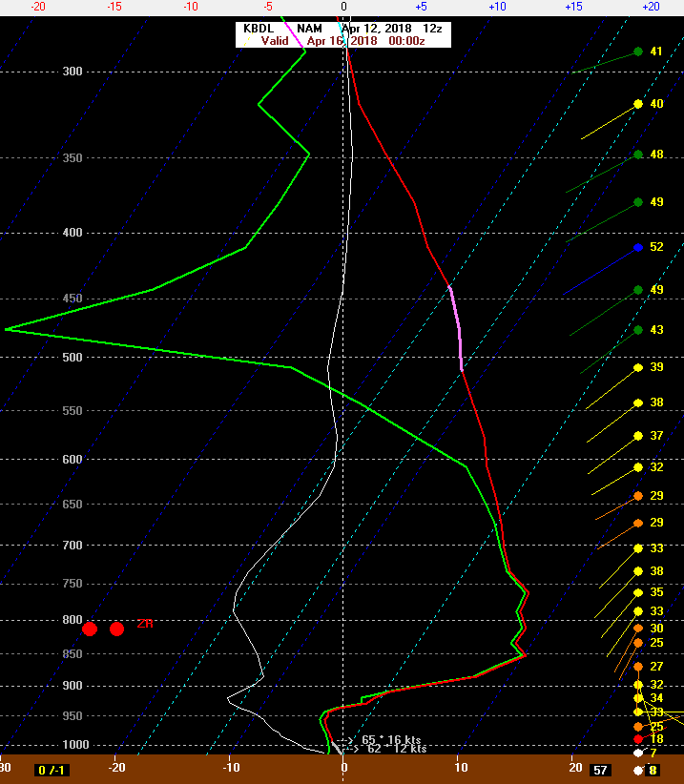Select the yellow wind dot labeled 37

point(638,436)
